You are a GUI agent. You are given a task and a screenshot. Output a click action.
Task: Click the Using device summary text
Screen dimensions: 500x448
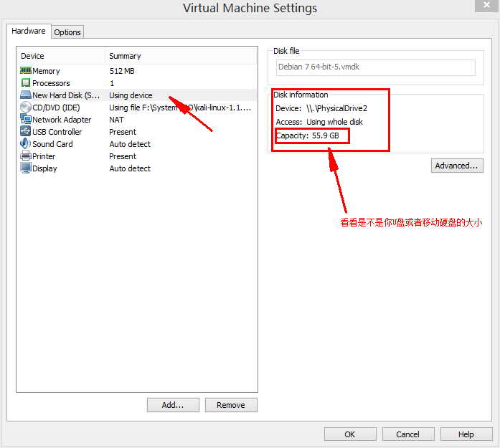pos(131,95)
